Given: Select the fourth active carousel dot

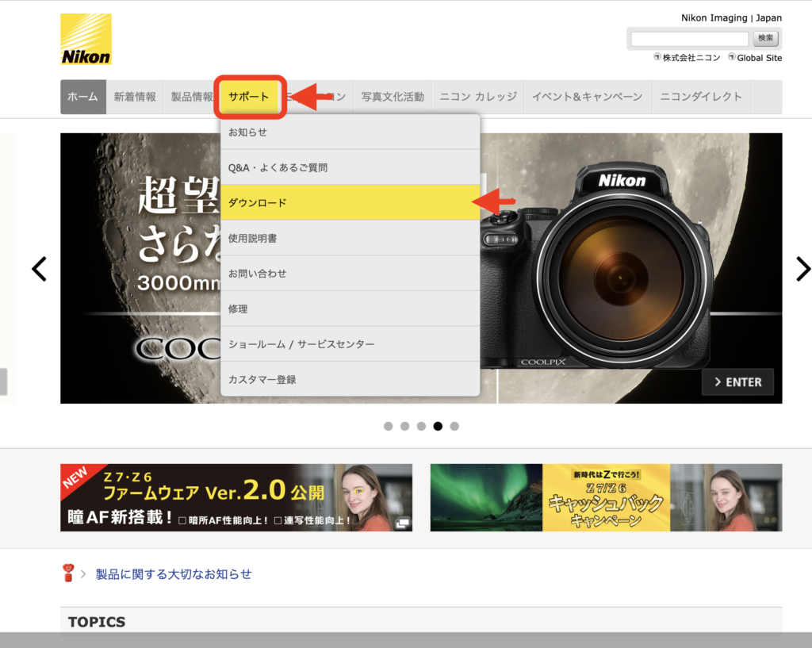Looking at the screenshot, I should tap(438, 426).
